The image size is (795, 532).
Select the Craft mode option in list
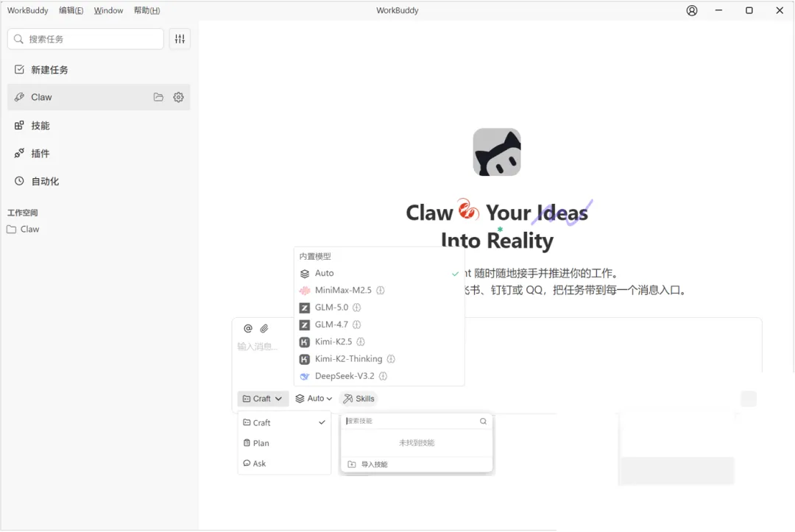284,422
